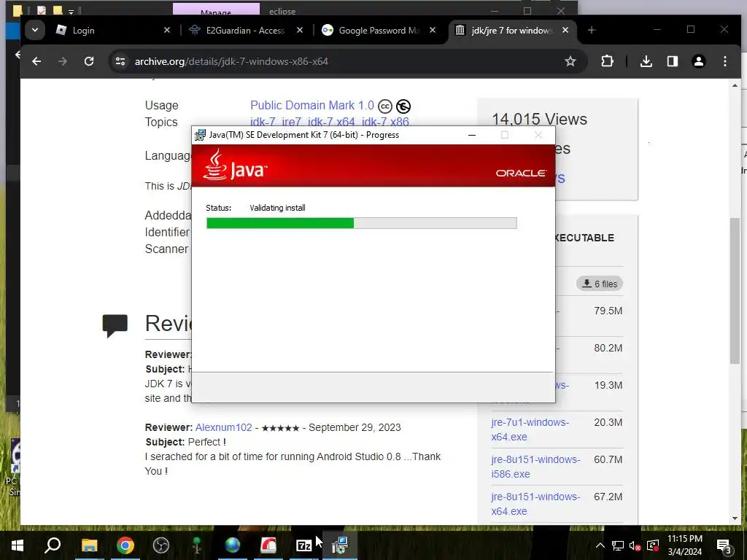This screenshot has width=747, height=560.
Task: Select the 79.5M file size text
Action: [x=608, y=311]
